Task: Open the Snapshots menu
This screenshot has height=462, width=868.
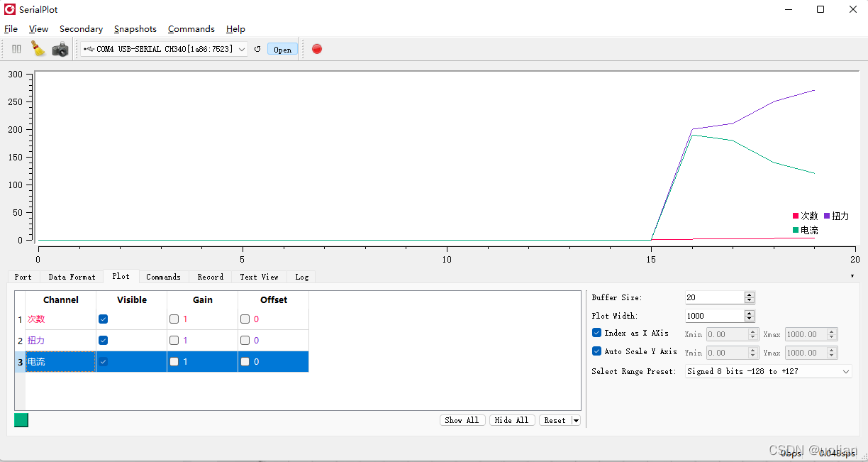Action: tap(135, 29)
